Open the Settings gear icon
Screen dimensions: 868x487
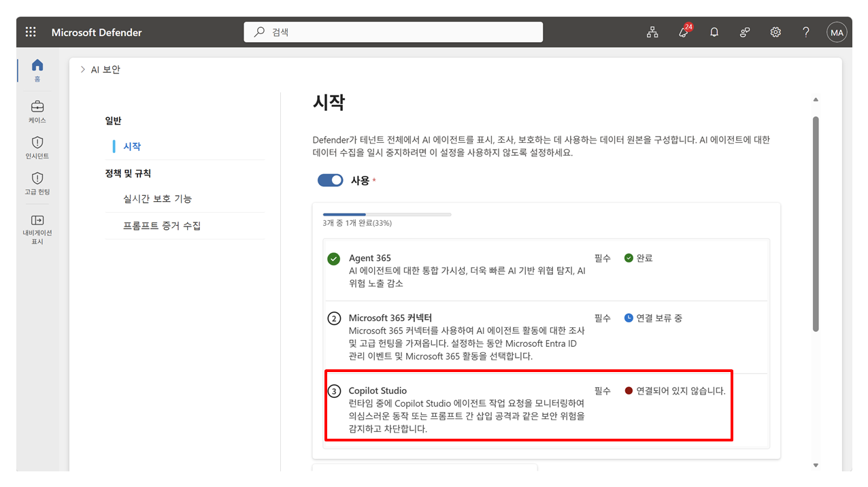tap(775, 32)
